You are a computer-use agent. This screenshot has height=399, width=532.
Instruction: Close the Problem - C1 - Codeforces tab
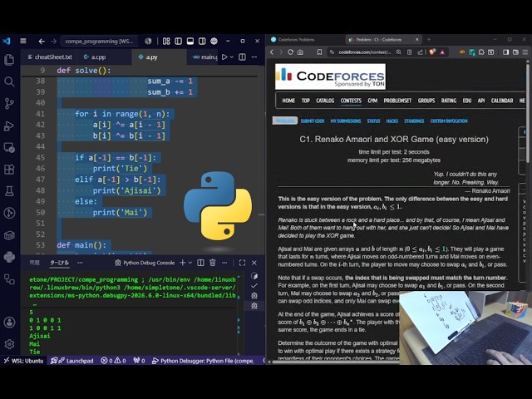(417, 40)
